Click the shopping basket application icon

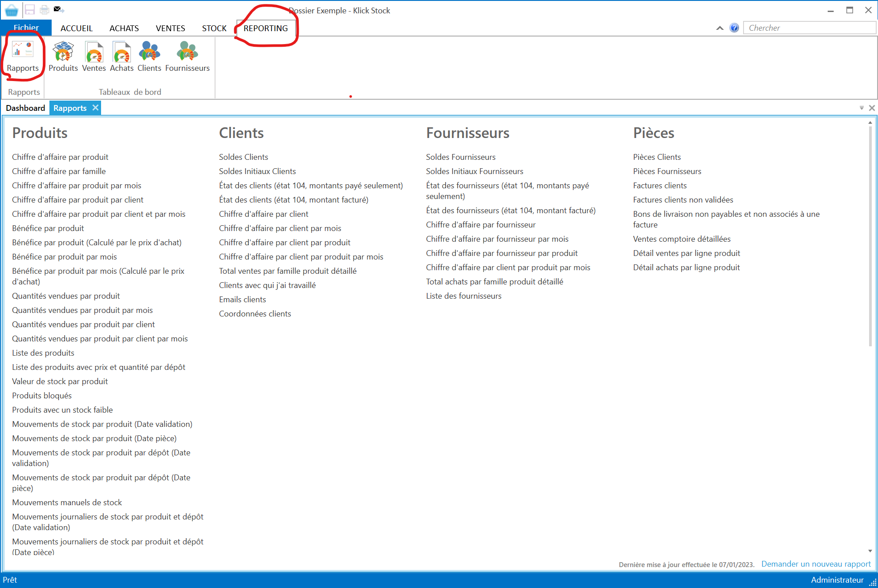tap(11, 9)
